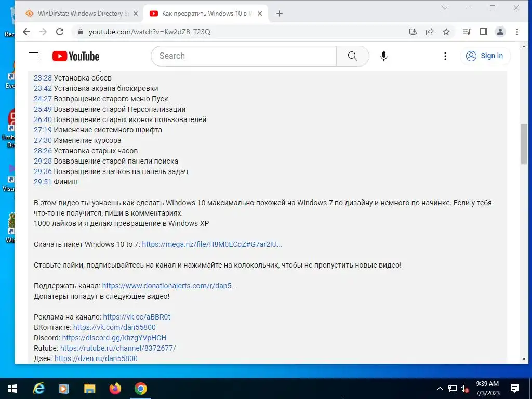Open the rutube.ru channel link
This screenshot has height=399, width=532.
click(x=118, y=348)
